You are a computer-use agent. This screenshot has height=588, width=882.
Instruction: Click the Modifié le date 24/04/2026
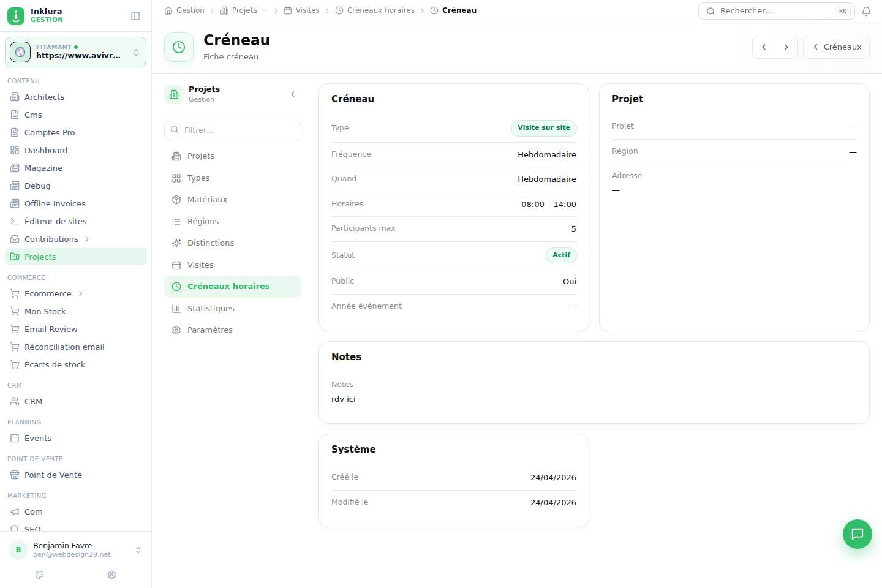[x=553, y=502]
